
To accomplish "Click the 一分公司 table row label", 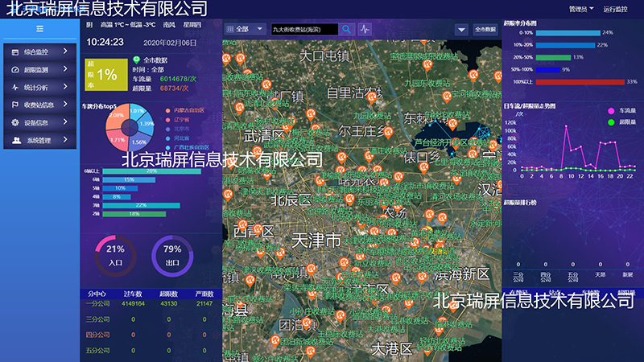I will [x=97, y=304].
